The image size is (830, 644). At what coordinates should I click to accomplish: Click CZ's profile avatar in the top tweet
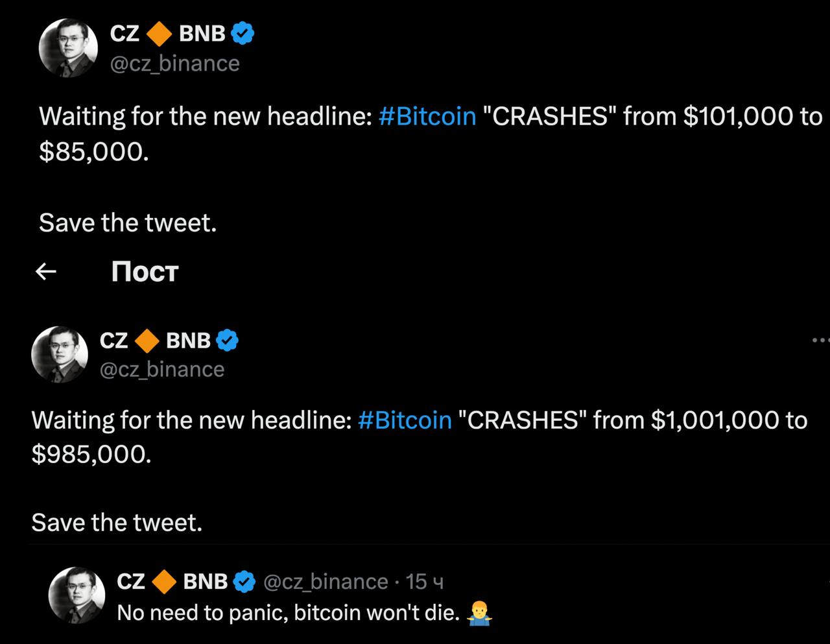pos(68,49)
